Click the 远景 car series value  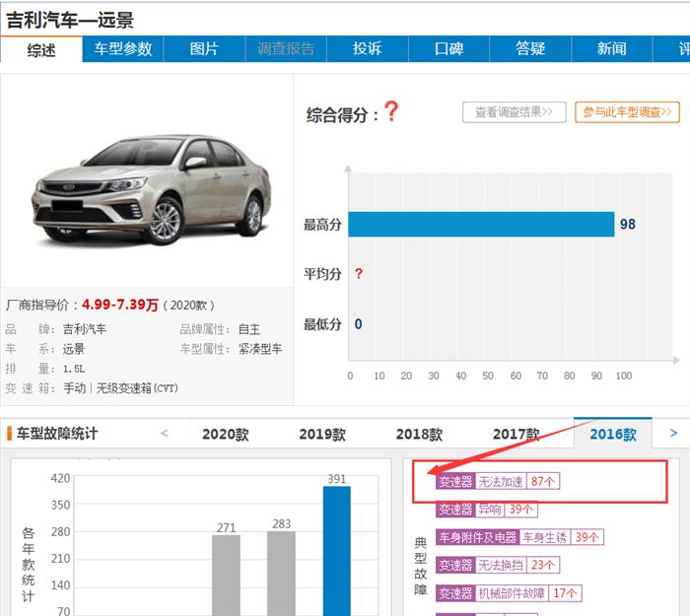[x=74, y=349]
